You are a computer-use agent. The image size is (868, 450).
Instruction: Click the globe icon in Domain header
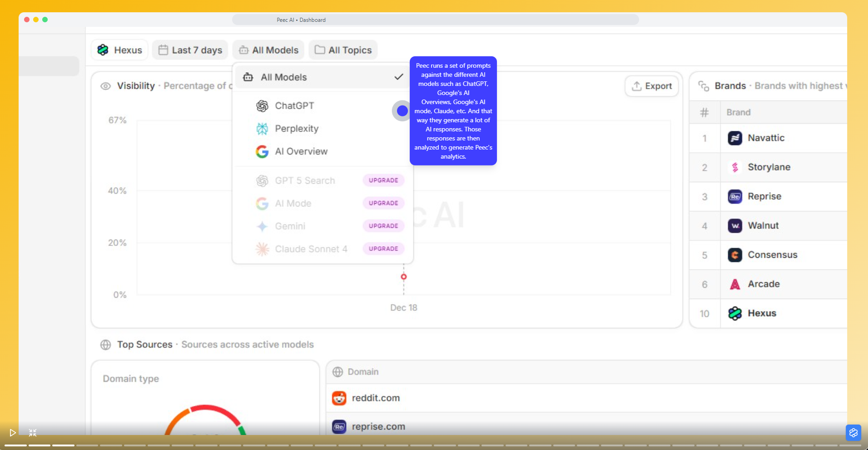[x=337, y=372]
